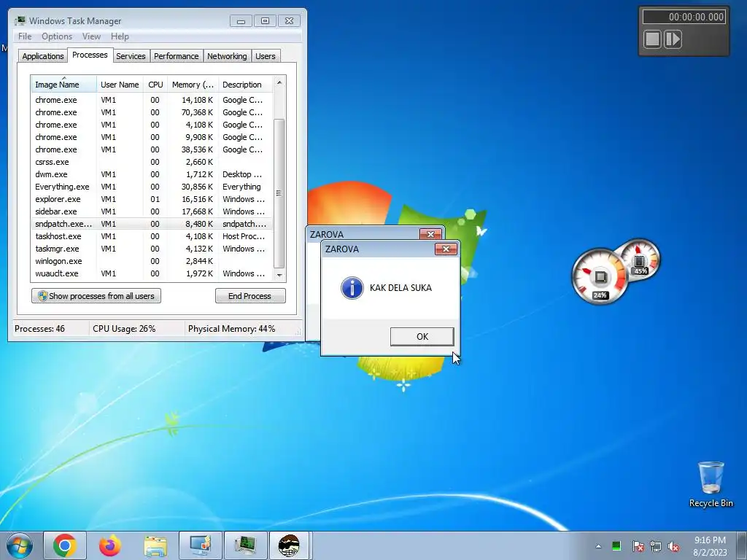Select the wuauclt.exe process row

coord(152,273)
